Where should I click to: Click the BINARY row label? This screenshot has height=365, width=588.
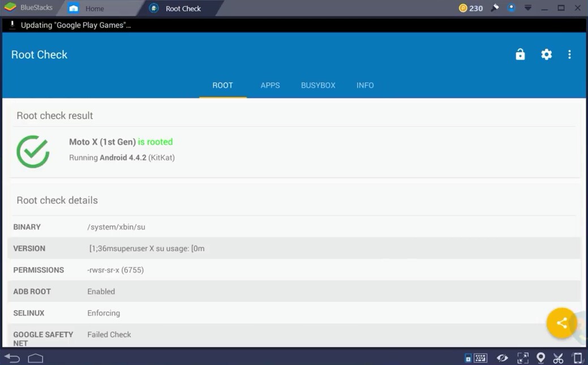27,227
